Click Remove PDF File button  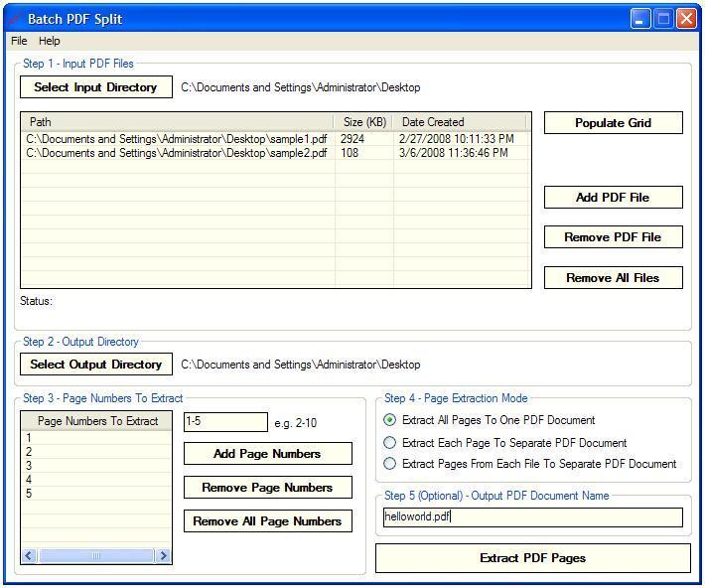tap(614, 237)
